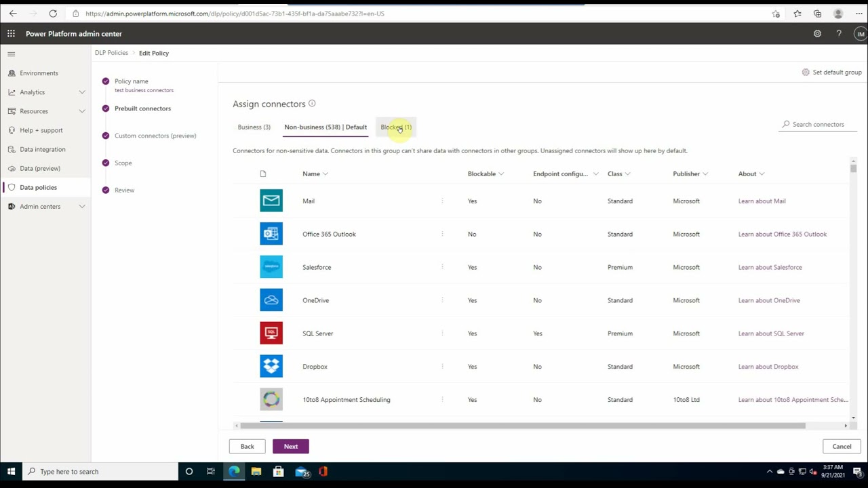This screenshot has height=488, width=868.
Task: Click the Back button
Action: click(248, 447)
